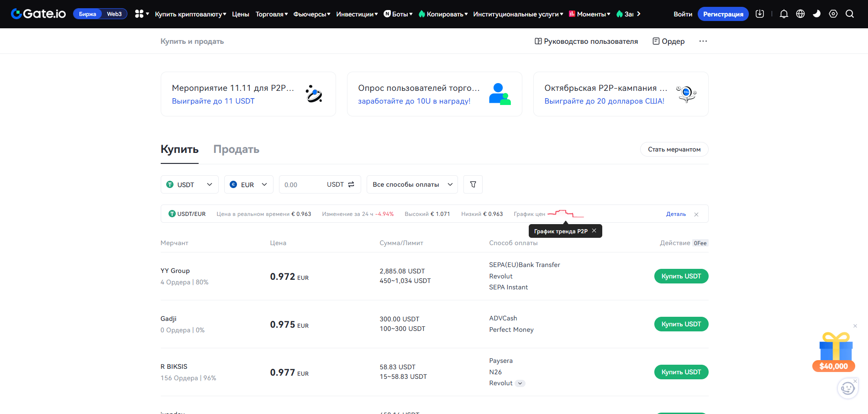
Task: Open the language globe icon
Action: [x=800, y=14]
